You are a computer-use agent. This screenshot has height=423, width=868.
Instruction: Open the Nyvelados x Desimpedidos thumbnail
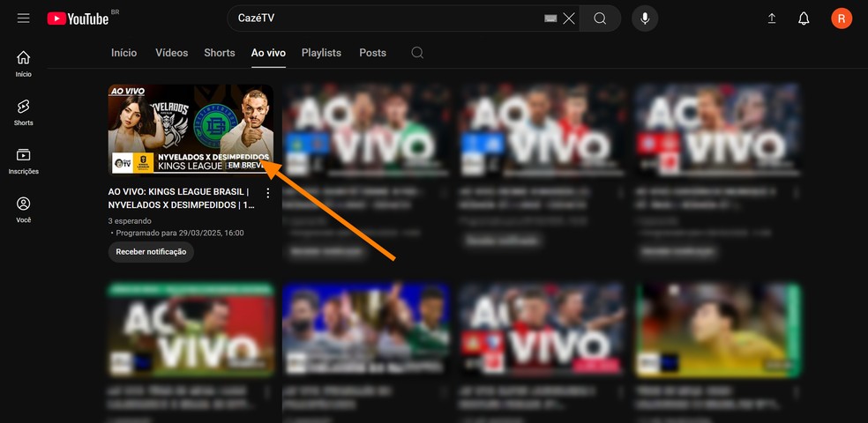tap(191, 129)
